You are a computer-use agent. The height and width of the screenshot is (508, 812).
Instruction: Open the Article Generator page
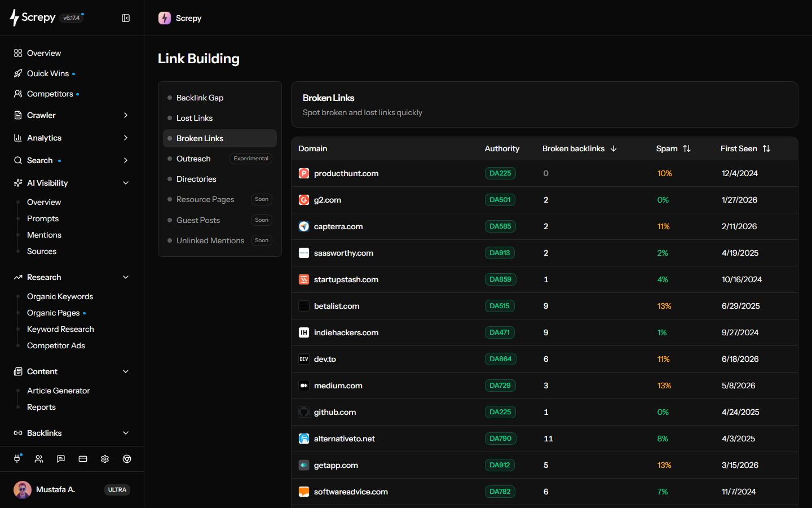click(x=58, y=391)
